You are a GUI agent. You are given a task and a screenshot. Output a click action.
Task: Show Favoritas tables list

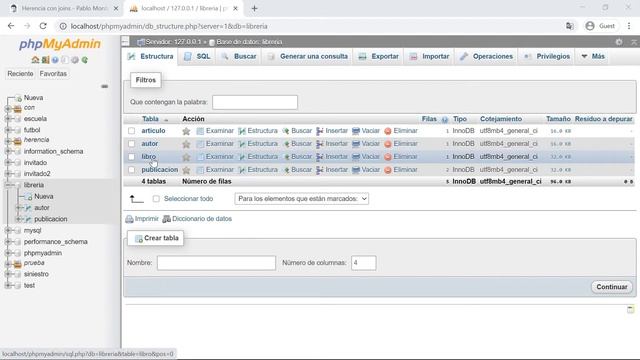pyautogui.click(x=53, y=74)
